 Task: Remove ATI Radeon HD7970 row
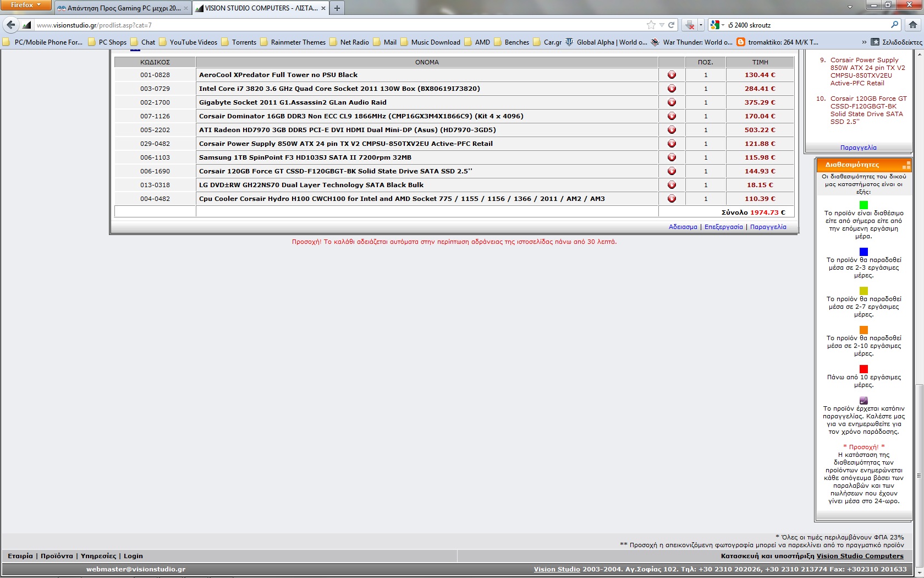point(672,130)
